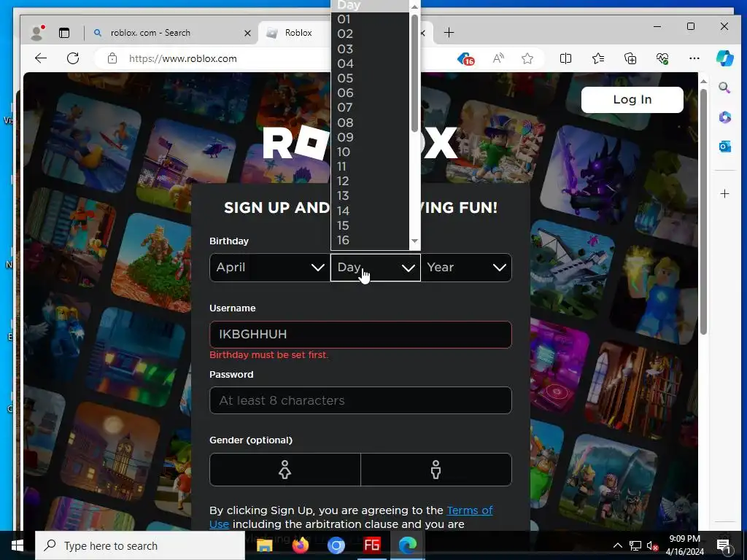The height and width of the screenshot is (560, 747).
Task: Open sidebar Search icon
Action: pos(724,87)
